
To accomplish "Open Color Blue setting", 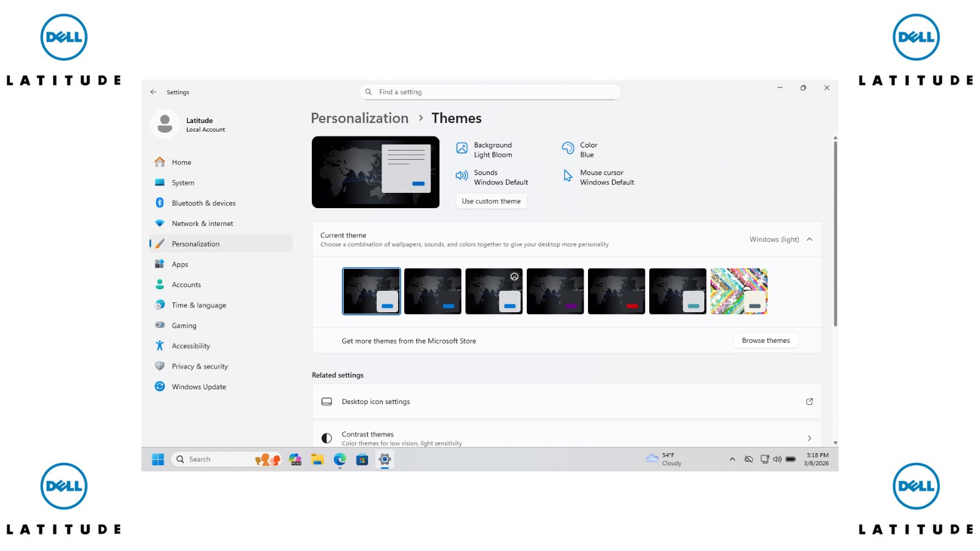I will [x=579, y=150].
